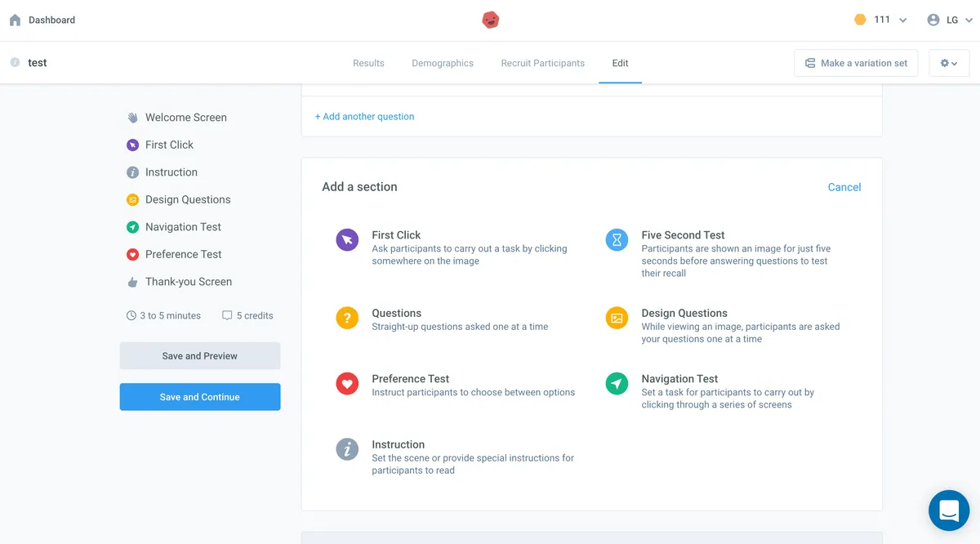
Task: Click Save and Preview button
Action: [200, 356]
